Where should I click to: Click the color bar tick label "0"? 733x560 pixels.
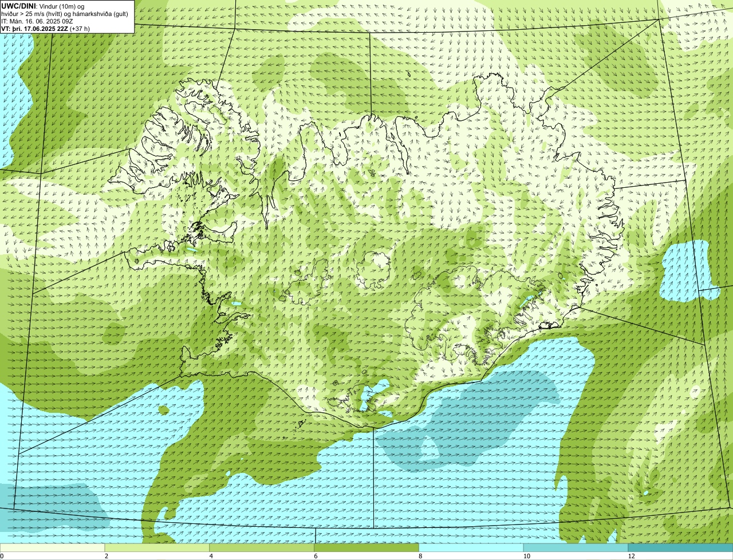[2, 556]
